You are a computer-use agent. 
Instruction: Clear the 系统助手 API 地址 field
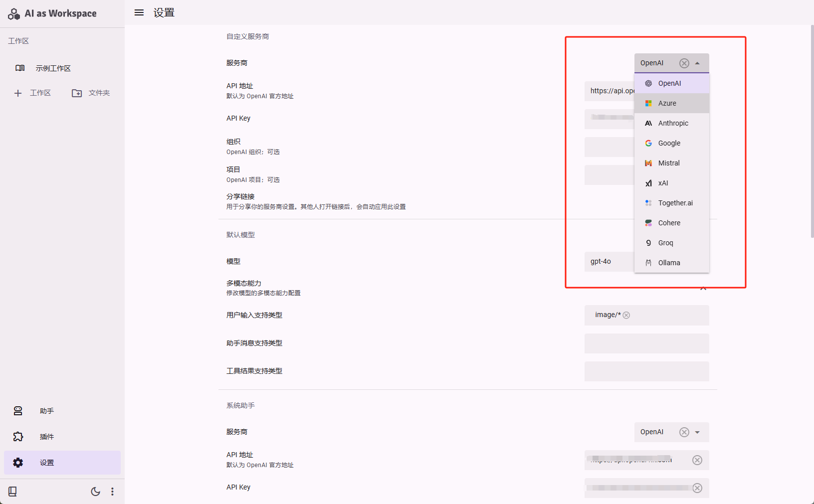(697, 460)
